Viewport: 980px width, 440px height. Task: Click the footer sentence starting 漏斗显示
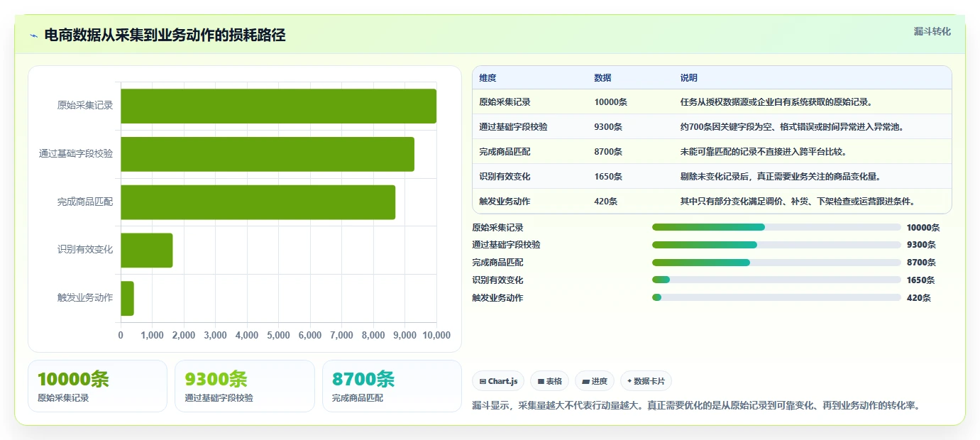click(x=696, y=406)
